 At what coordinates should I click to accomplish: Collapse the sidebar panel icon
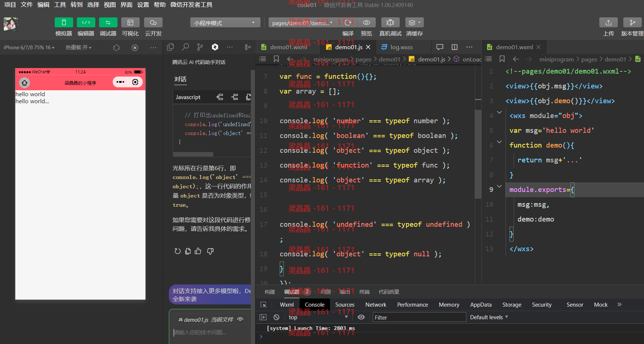pyautogui.click(x=248, y=47)
